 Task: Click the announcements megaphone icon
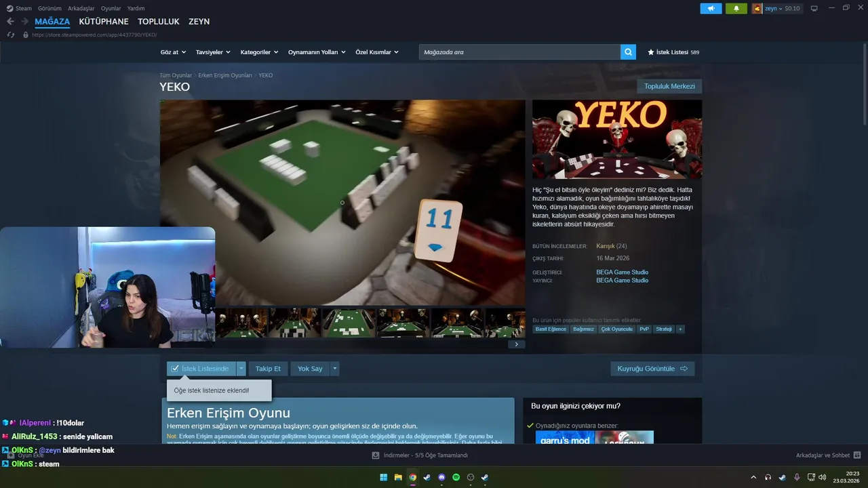(711, 8)
